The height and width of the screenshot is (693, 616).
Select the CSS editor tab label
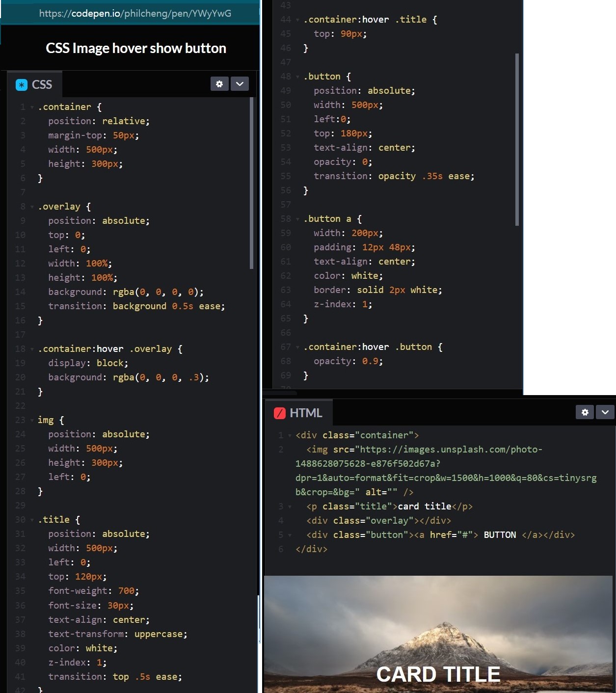pyautogui.click(x=42, y=85)
